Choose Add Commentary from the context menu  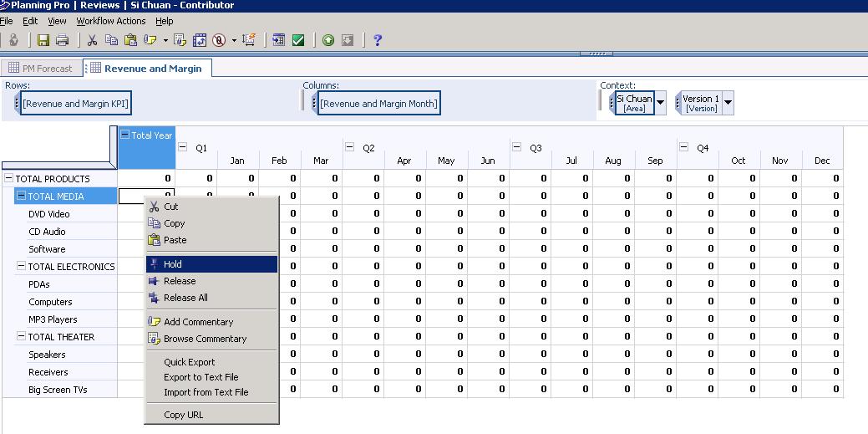coord(198,322)
